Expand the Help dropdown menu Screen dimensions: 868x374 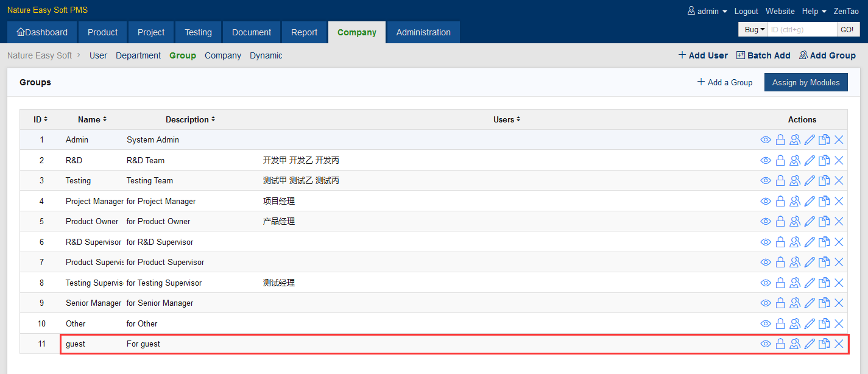click(x=814, y=11)
